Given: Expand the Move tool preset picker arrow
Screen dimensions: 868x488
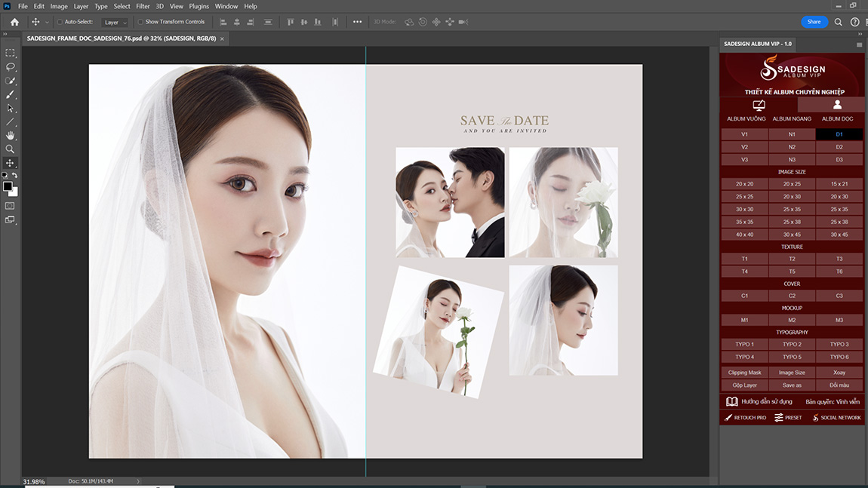Looking at the screenshot, I should coord(47,22).
